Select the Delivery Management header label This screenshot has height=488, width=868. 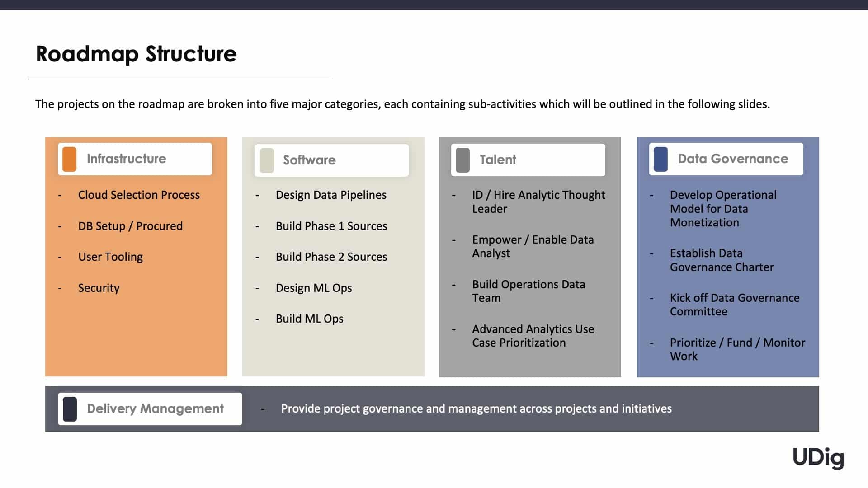(x=155, y=408)
